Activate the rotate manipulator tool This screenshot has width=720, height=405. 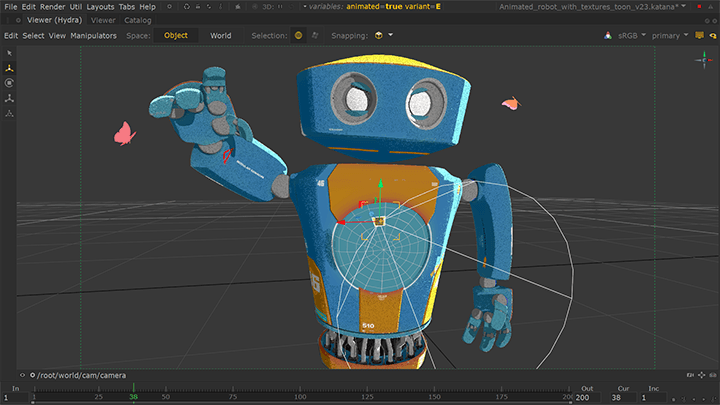pos(9,83)
